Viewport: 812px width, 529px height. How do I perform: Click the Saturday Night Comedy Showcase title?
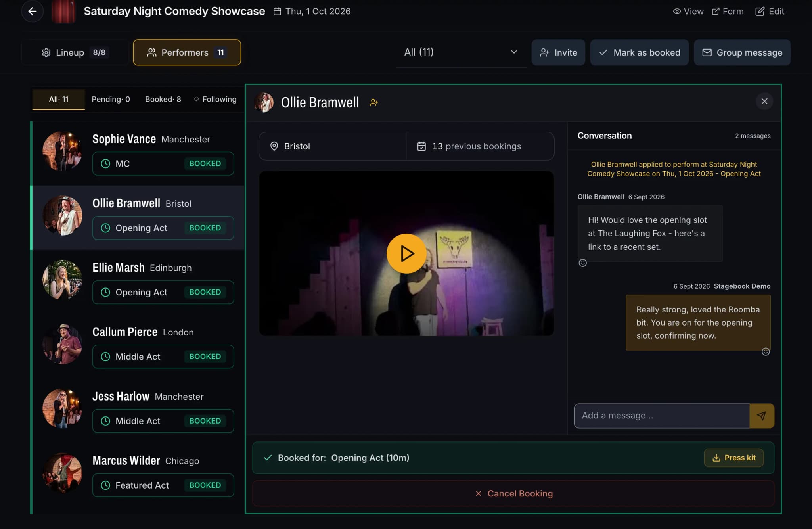174,11
